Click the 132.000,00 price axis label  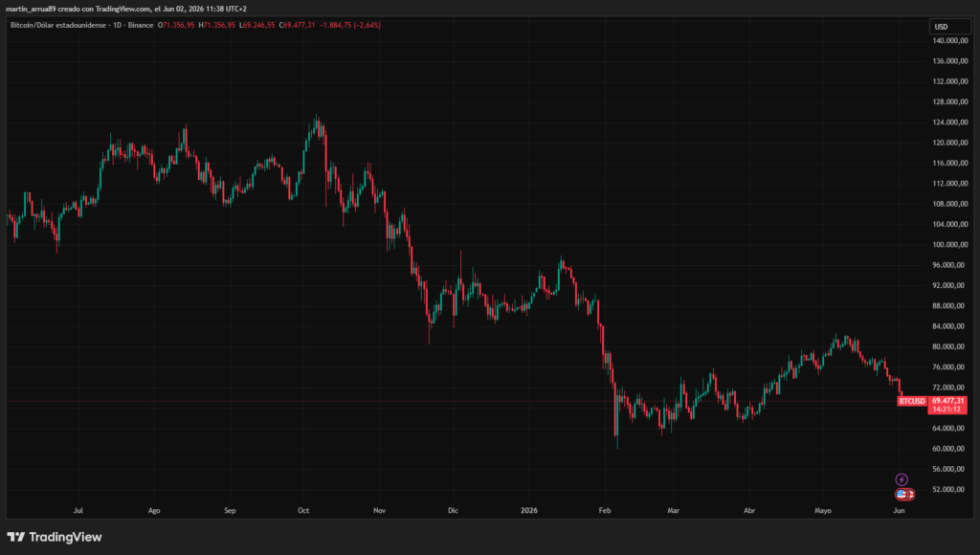pos(950,81)
